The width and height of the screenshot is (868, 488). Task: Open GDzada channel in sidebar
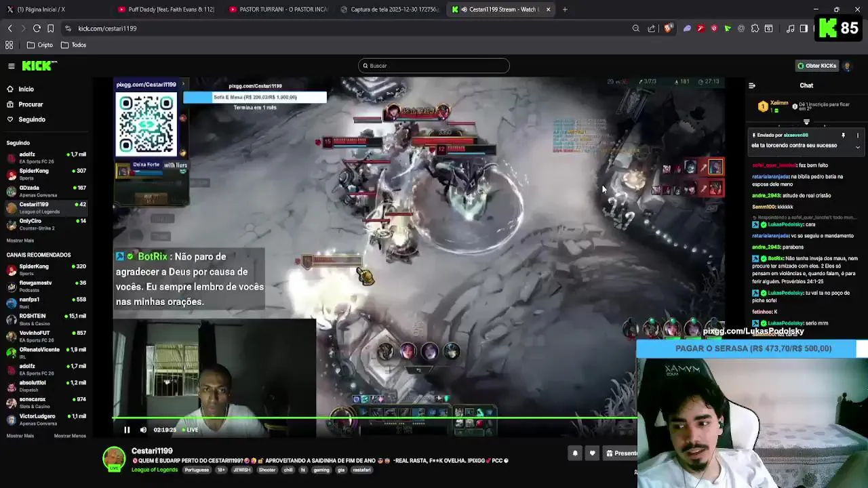click(x=46, y=191)
